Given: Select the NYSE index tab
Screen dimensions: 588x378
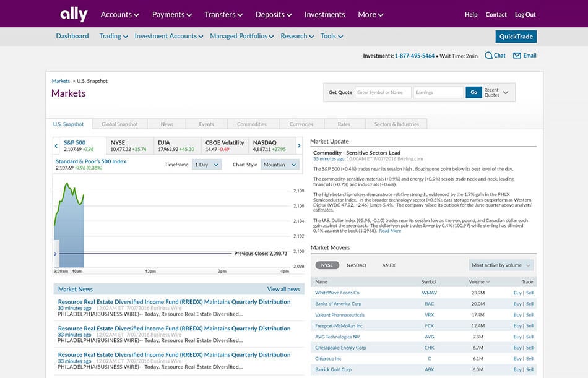Looking at the screenshot, I should (130, 145).
